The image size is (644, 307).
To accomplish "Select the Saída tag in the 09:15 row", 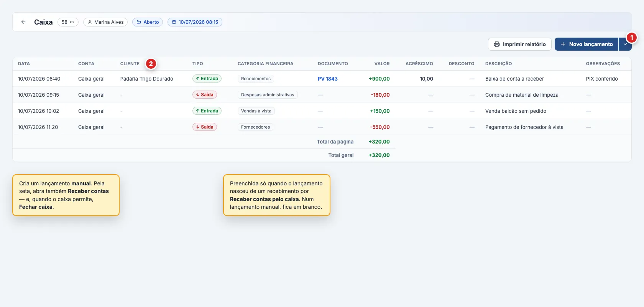I will [205, 95].
